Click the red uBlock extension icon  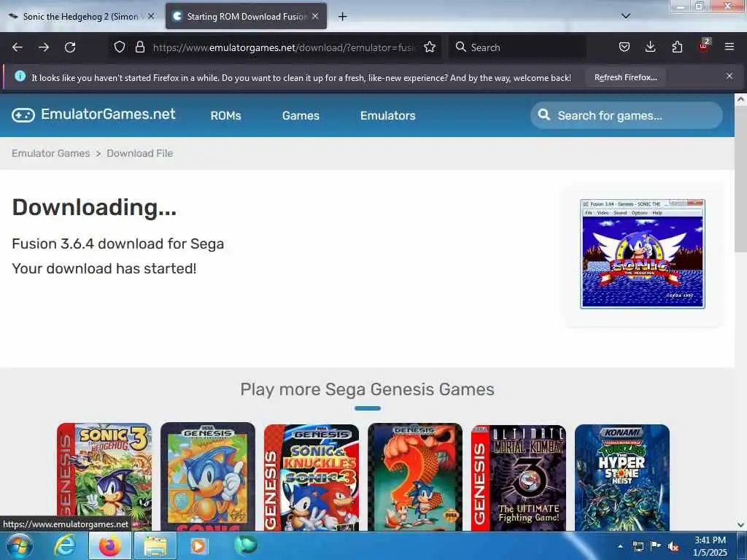[x=704, y=46]
